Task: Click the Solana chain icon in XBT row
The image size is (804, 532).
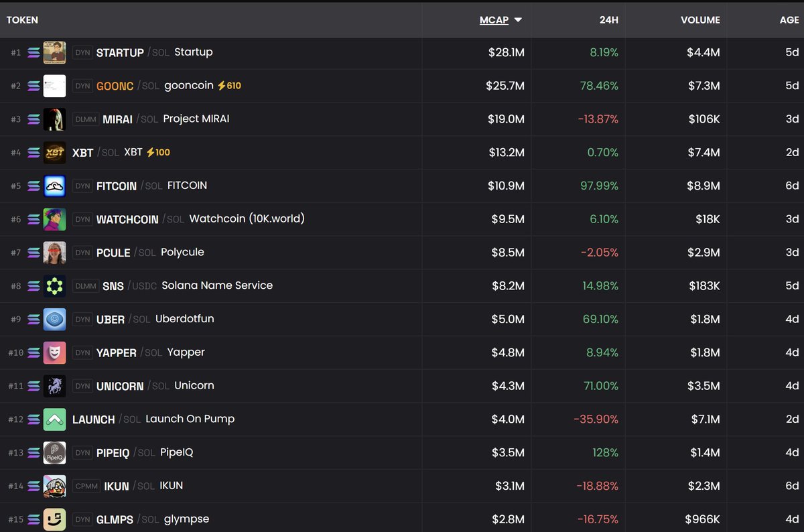Action: click(x=33, y=152)
